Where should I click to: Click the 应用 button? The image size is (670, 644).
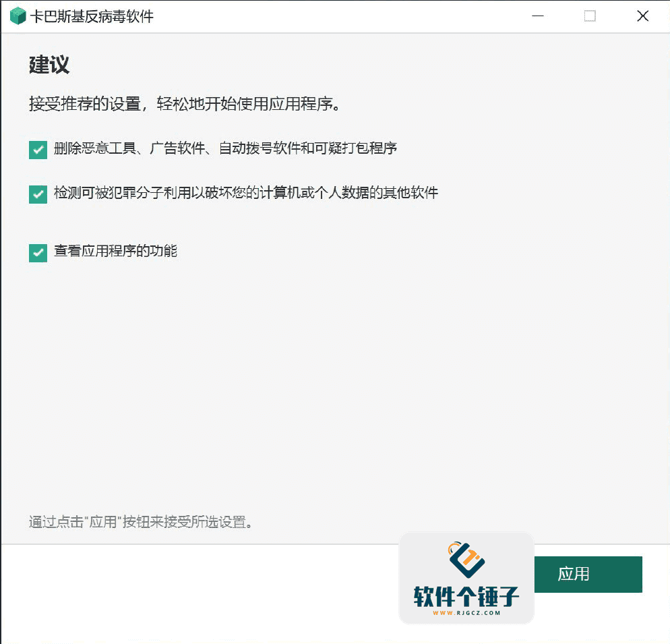(x=587, y=575)
